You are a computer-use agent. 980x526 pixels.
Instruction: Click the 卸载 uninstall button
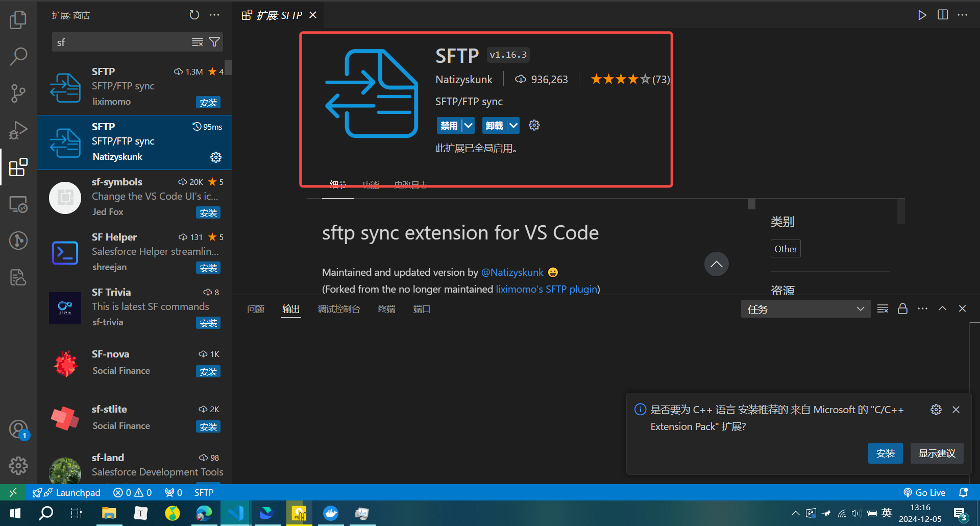point(495,125)
